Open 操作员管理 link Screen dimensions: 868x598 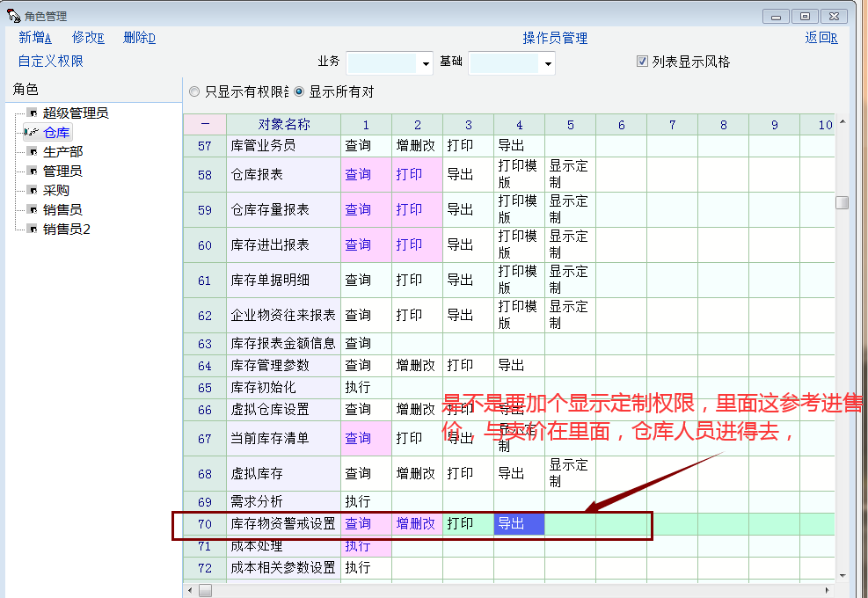pos(555,38)
